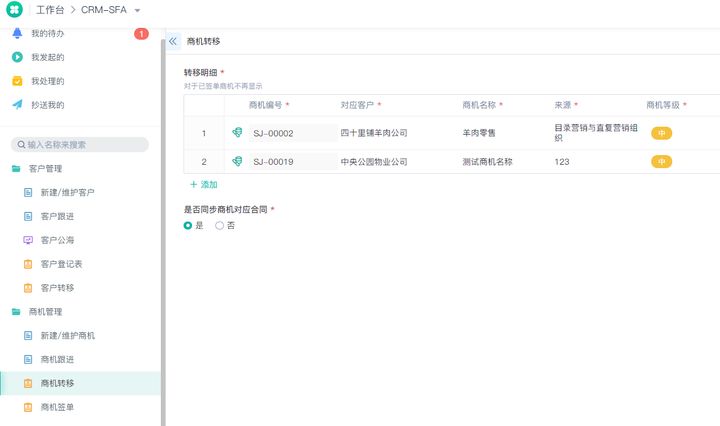Viewport: 720px width, 426px height.
Task: Click the source cell 123
Action: point(562,162)
